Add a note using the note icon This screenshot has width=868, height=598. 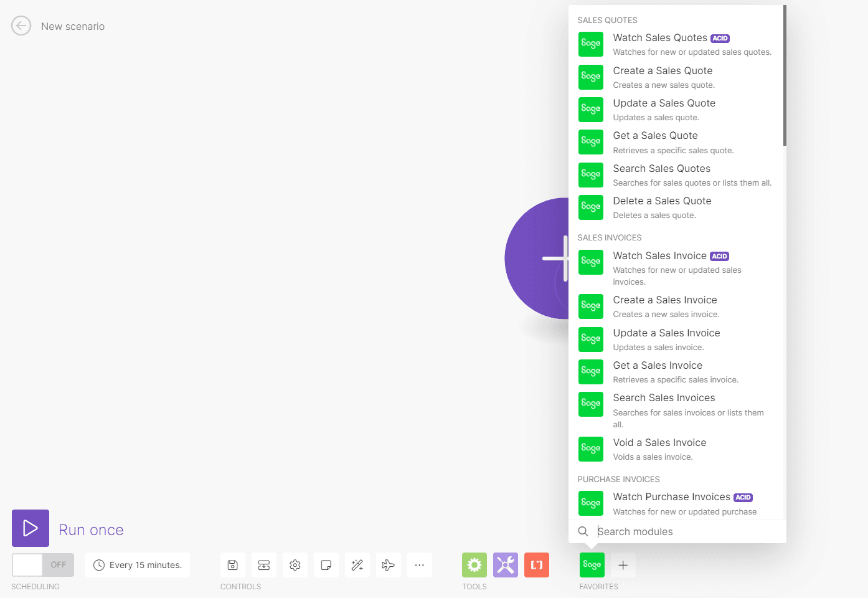tap(326, 564)
